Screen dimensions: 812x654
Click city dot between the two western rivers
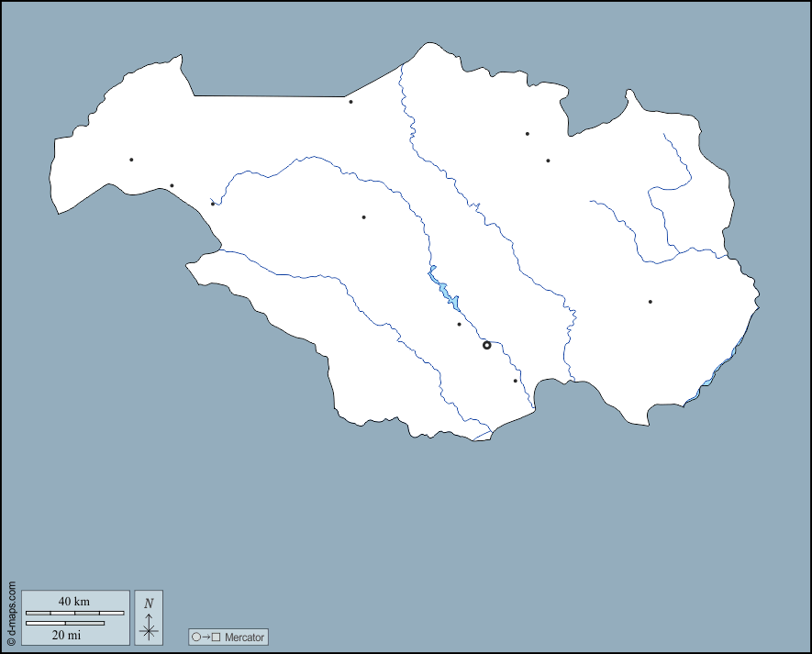363,217
